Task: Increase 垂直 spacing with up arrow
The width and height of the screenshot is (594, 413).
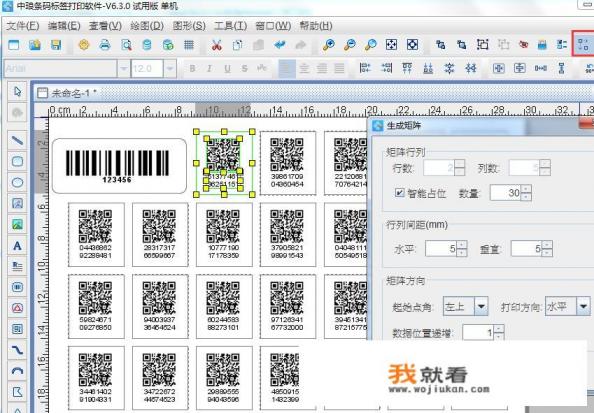Action: pyautogui.click(x=547, y=245)
